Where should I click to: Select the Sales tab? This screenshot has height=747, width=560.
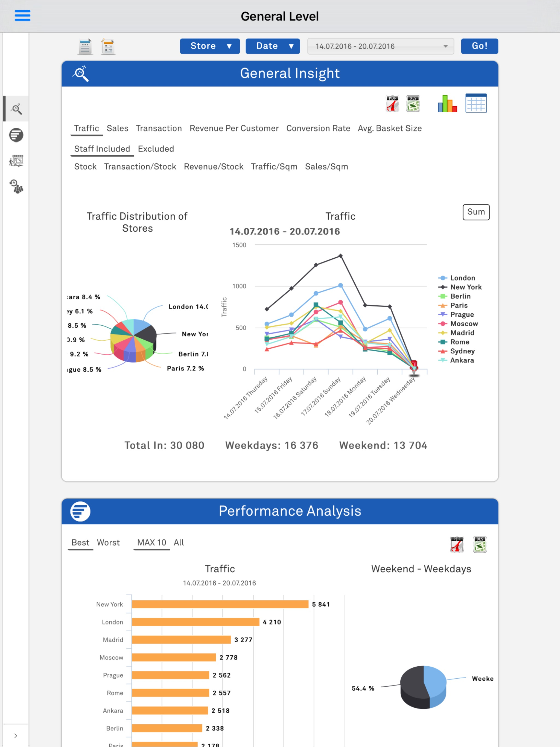click(x=118, y=128)
